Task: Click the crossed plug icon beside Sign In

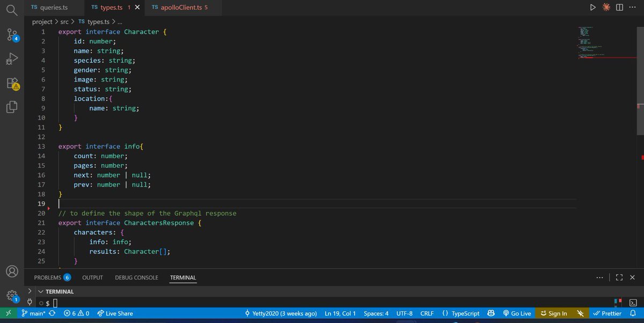Action: tap(580, 313)
